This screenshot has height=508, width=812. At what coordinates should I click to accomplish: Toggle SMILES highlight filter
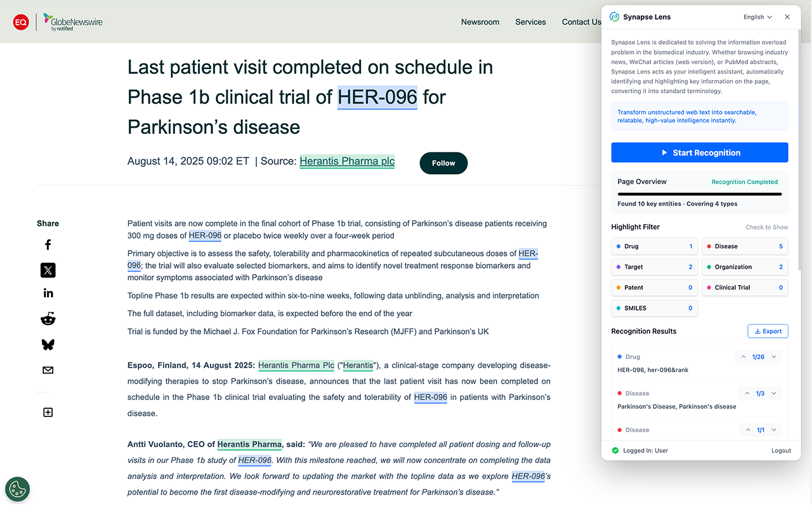(654, 308)
